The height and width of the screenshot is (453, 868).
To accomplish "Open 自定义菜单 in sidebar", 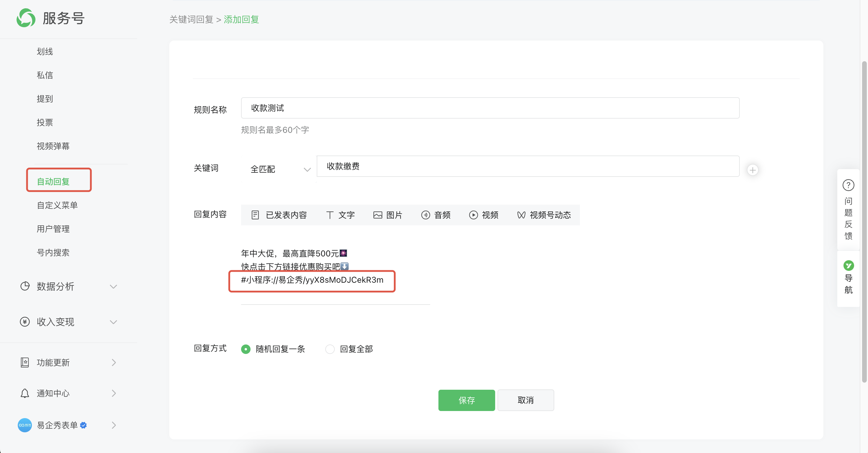I will 57,205.
